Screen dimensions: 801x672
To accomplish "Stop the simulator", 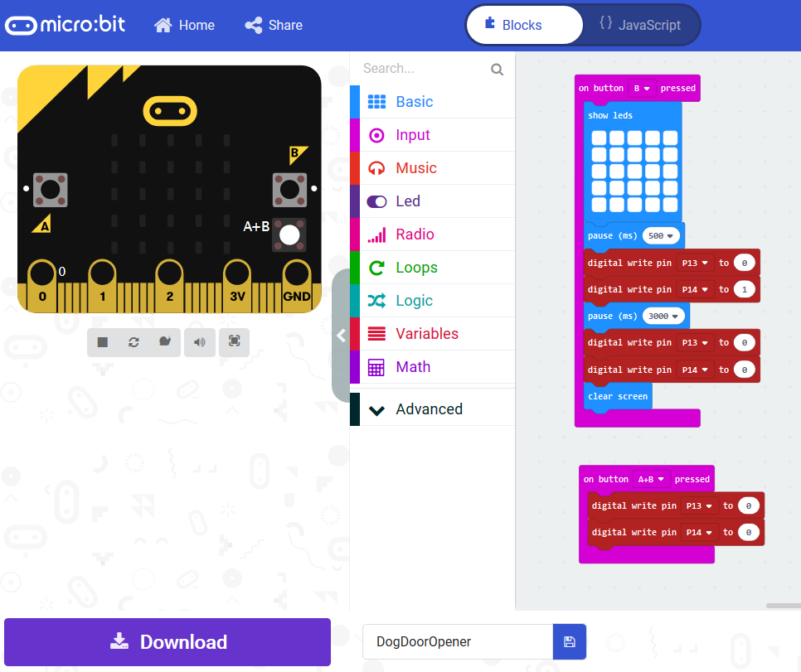I will [103, 342].
